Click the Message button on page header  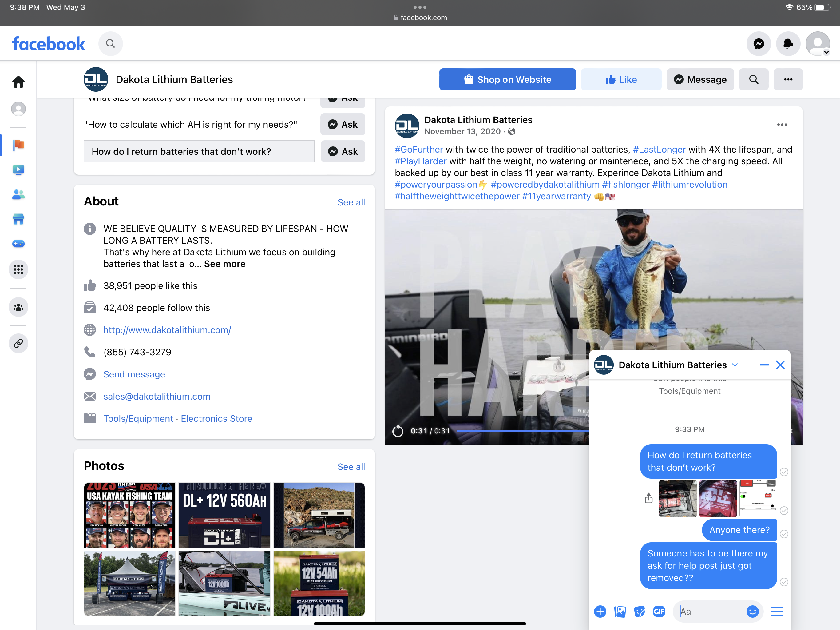(700, 79)
